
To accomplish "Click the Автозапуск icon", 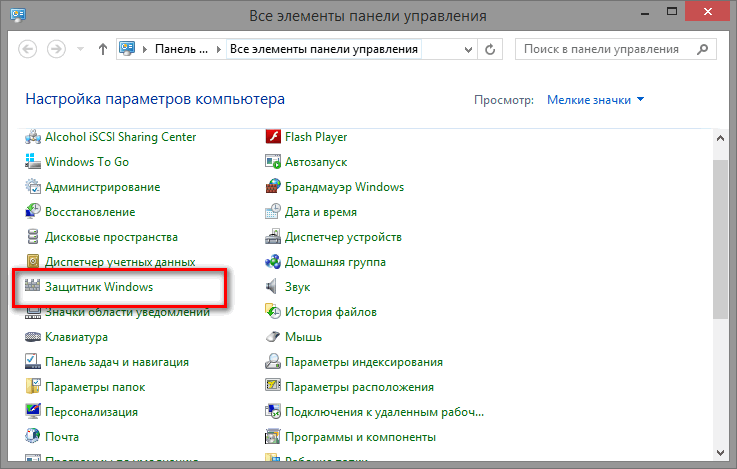I will click(x=273, y=162).
